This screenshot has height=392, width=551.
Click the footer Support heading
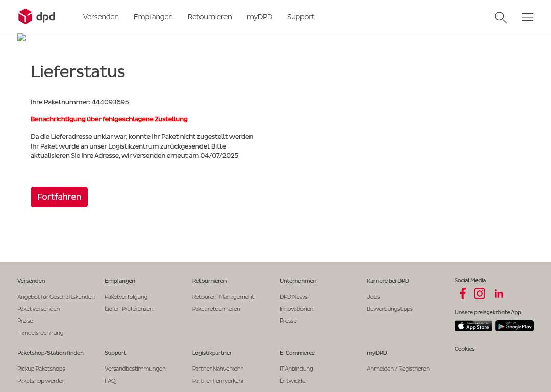click(x=115, y=353)
